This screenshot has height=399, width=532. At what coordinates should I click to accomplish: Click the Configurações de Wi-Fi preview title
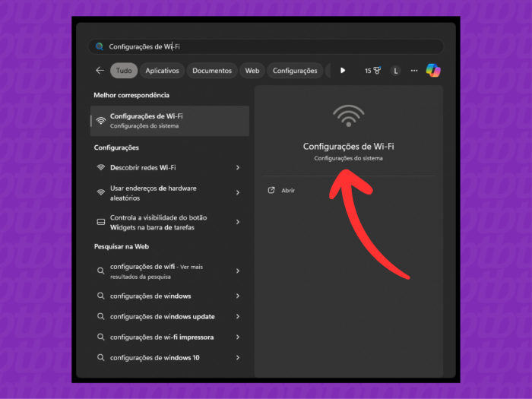tap(348, 147)
